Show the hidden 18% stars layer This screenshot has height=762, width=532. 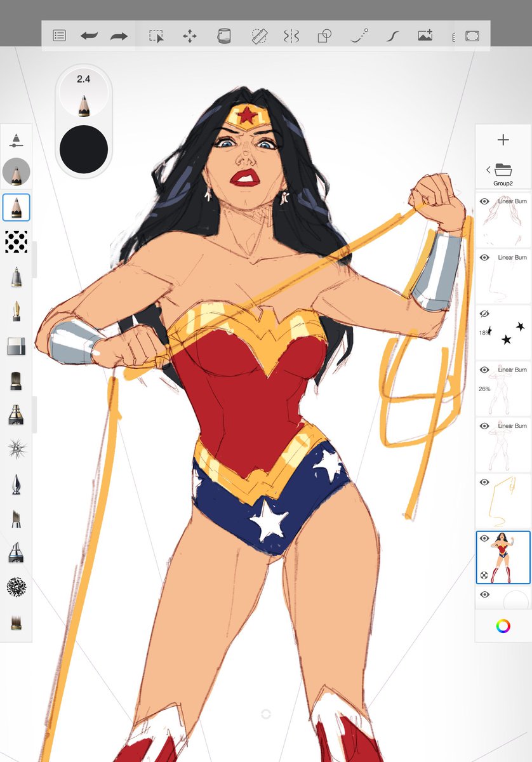point(484,314)
